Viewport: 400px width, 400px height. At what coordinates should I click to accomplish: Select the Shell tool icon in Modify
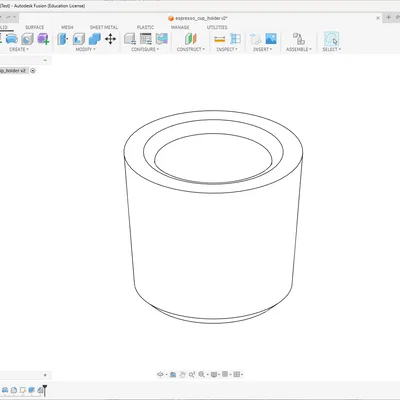(79, 39)
